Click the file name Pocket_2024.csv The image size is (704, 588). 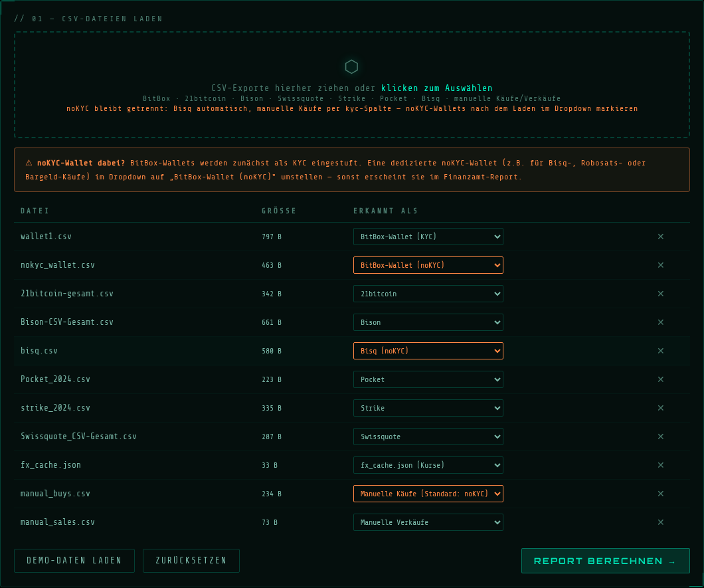pyautogui.click(x=55, y=379)
